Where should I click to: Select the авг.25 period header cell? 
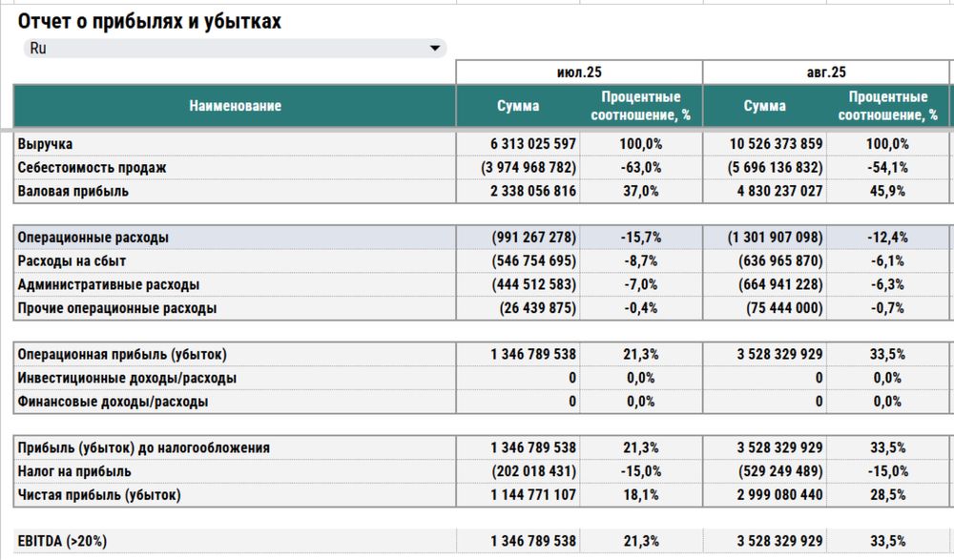[x=826, y=72]
